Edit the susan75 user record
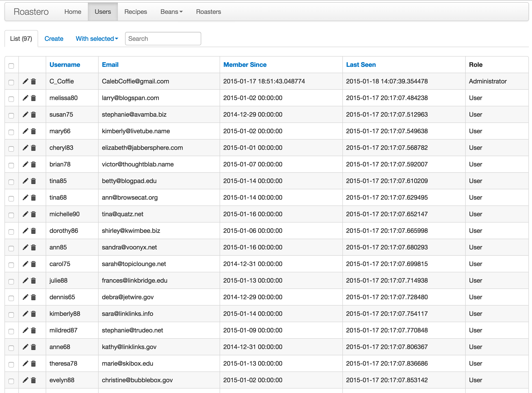The image size is (532, 393). [x=25, y=115]
